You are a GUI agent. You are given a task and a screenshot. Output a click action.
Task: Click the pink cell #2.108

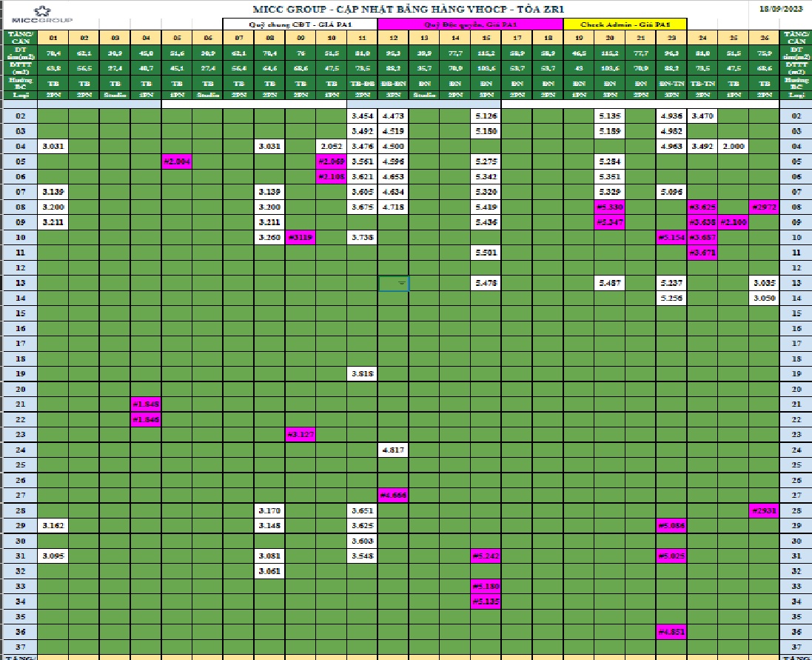332,176
